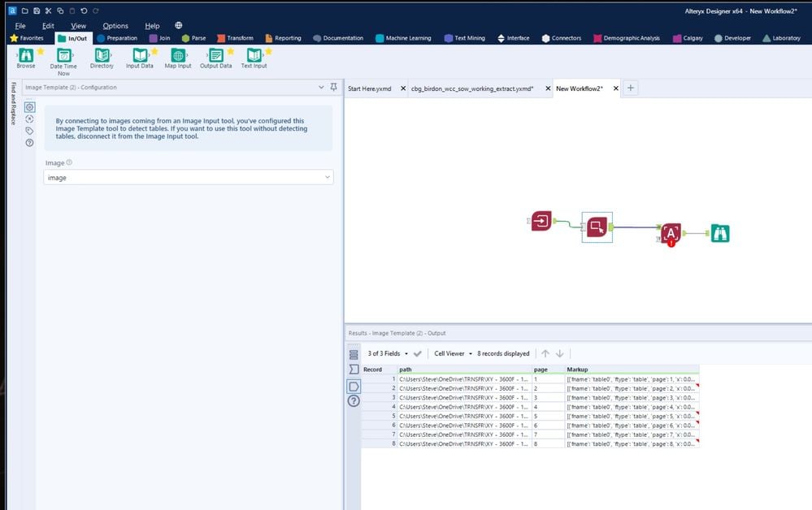Click the path cell in record 5
The height and width of the screenshot is (510, 812).
pos(464,416)
